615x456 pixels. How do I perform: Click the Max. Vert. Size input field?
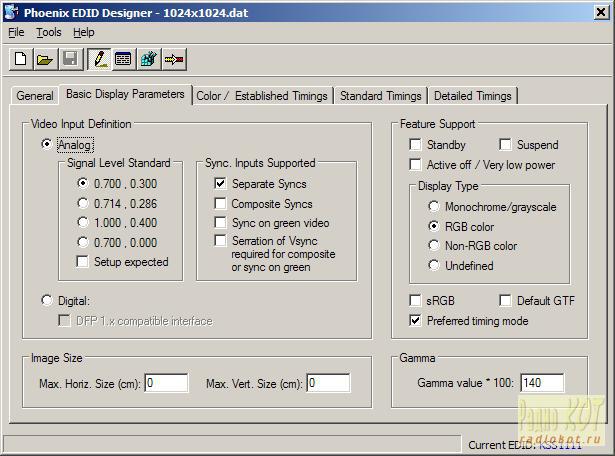[x=328, y=383]
